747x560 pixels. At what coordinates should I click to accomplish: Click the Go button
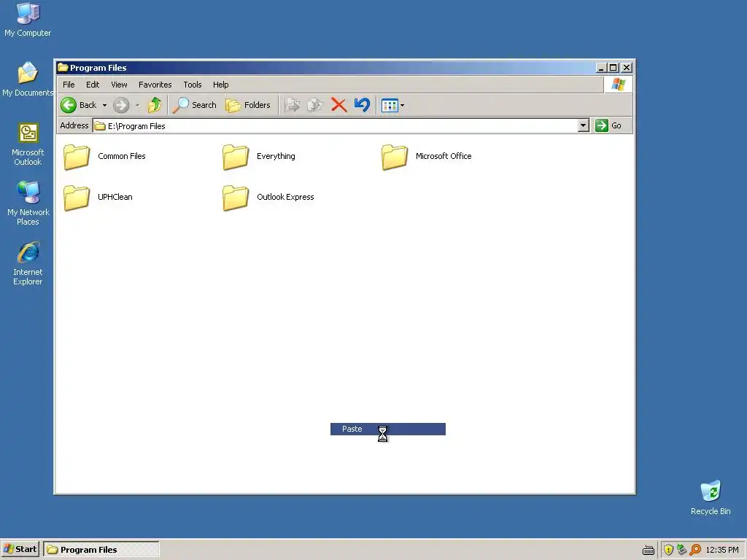click(x=608, y=125)
